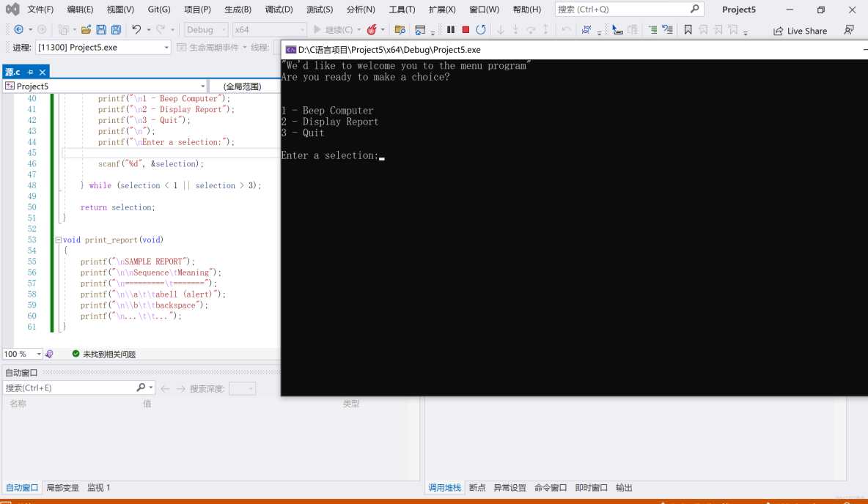The height and width of the screenshot is (504, 868).
Task: Click the toggle bookmark icon
Action: [688, 29]
